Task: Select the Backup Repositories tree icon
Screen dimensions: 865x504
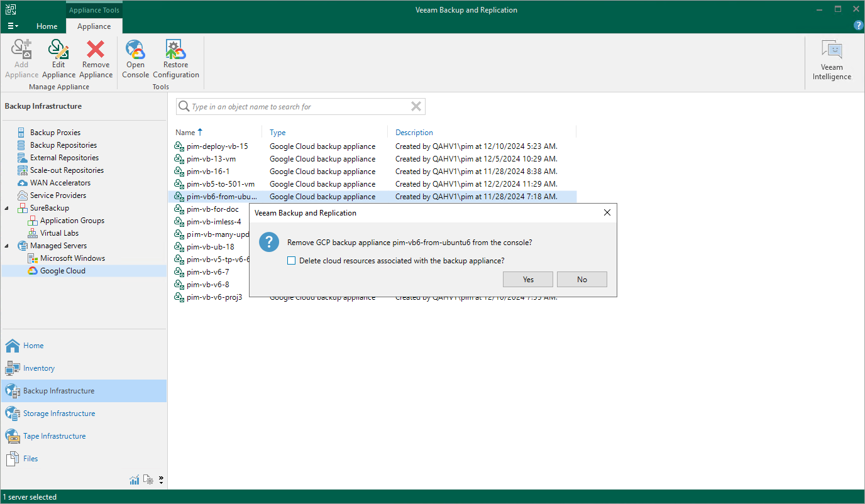Action: click(23, 145)
